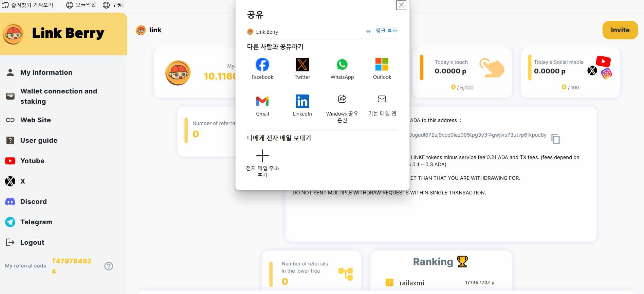The height and width of the screenshot is (294, 644).
Task: Open X sidebar link
Action: [x=23, y=181]
